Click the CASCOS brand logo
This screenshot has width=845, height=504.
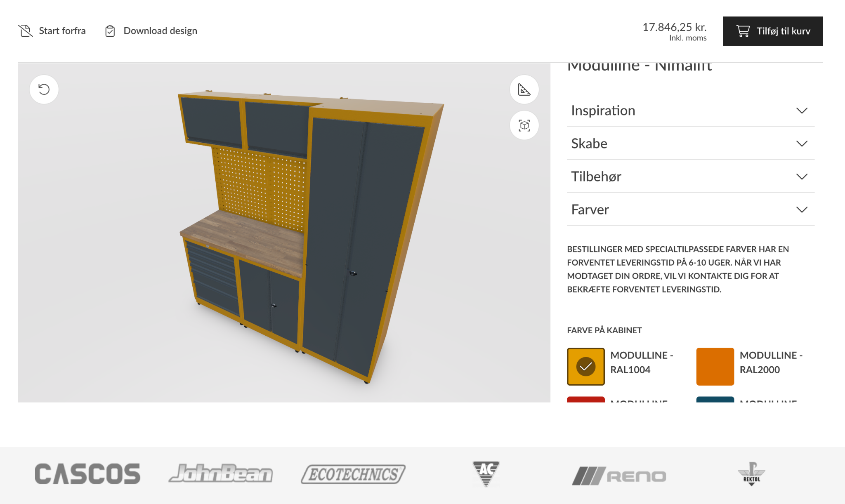pyautogui.click(x=87, y=474)
